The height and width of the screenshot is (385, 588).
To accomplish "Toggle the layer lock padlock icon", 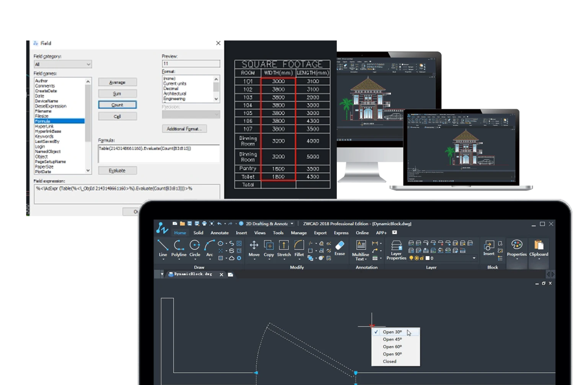I will click(422, 258).
